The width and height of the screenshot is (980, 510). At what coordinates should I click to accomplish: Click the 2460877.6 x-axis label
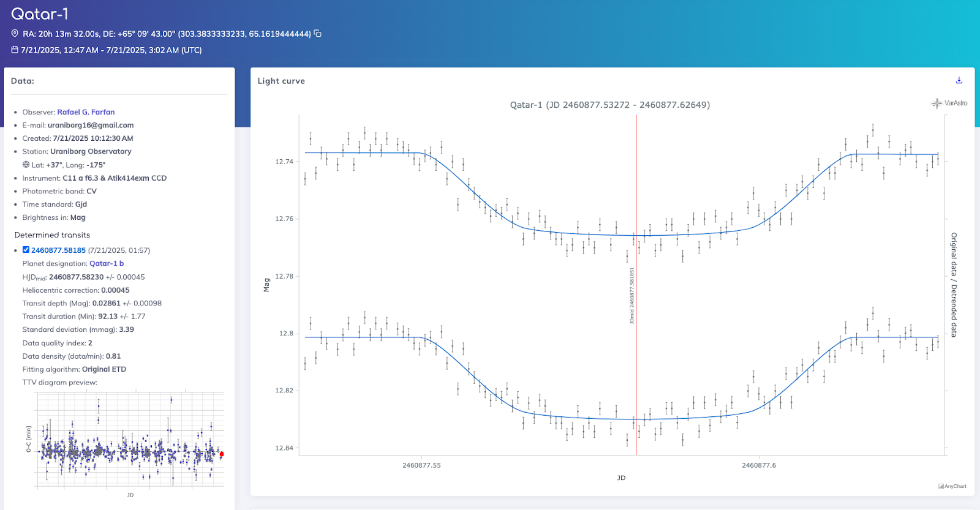pos(759,465)
